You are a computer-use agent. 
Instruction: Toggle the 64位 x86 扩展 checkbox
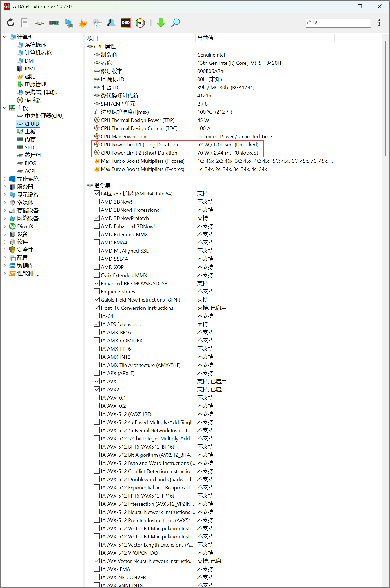tap(97, 193)
